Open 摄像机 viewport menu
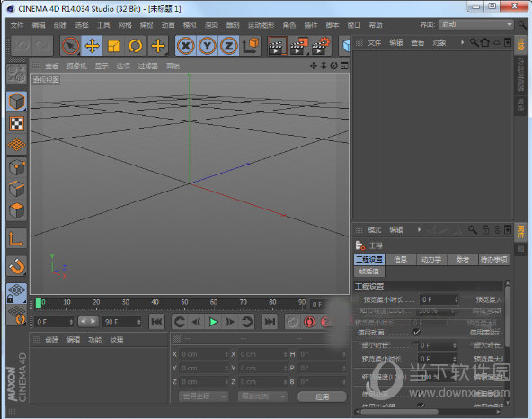 point(76,66)
